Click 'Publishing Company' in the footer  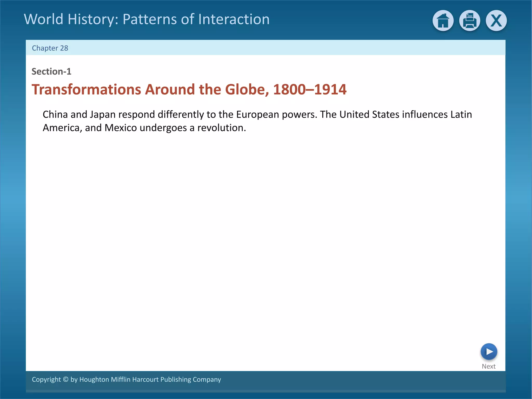click(x=191, y=380)
